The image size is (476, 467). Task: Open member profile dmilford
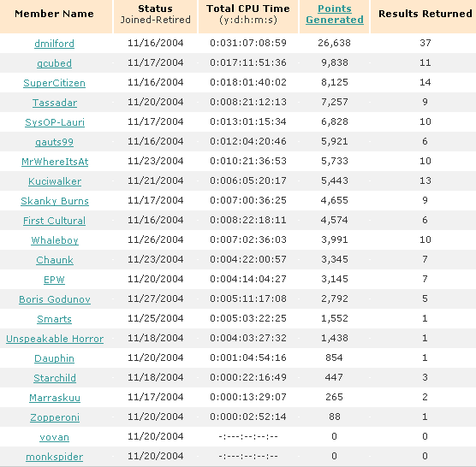[54, 44]
